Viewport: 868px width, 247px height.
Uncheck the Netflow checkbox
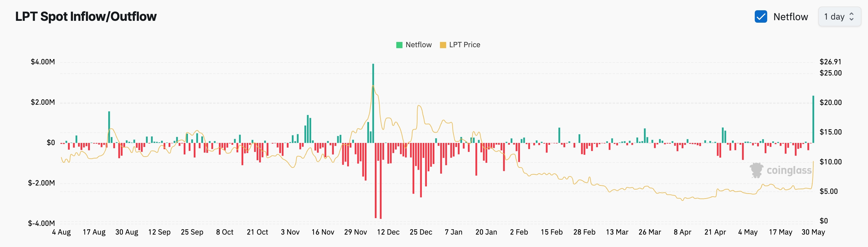click(761, 16)
